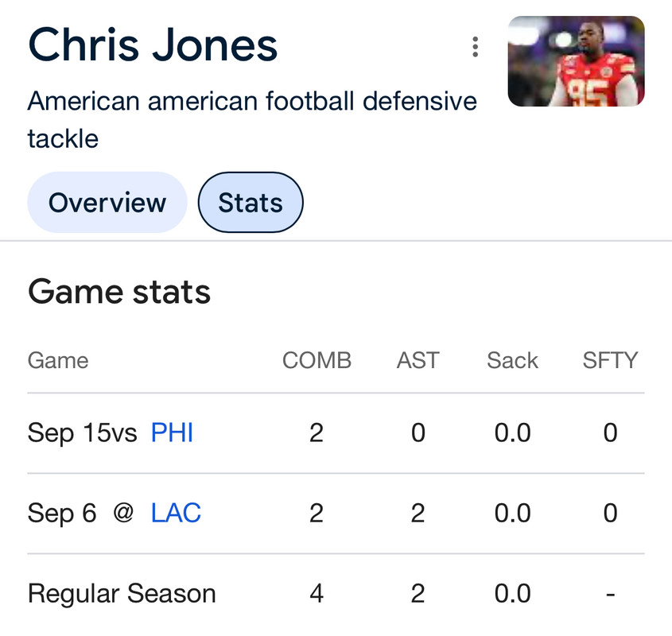Click the Sep 15 sack value 0.0

[513, 432]
